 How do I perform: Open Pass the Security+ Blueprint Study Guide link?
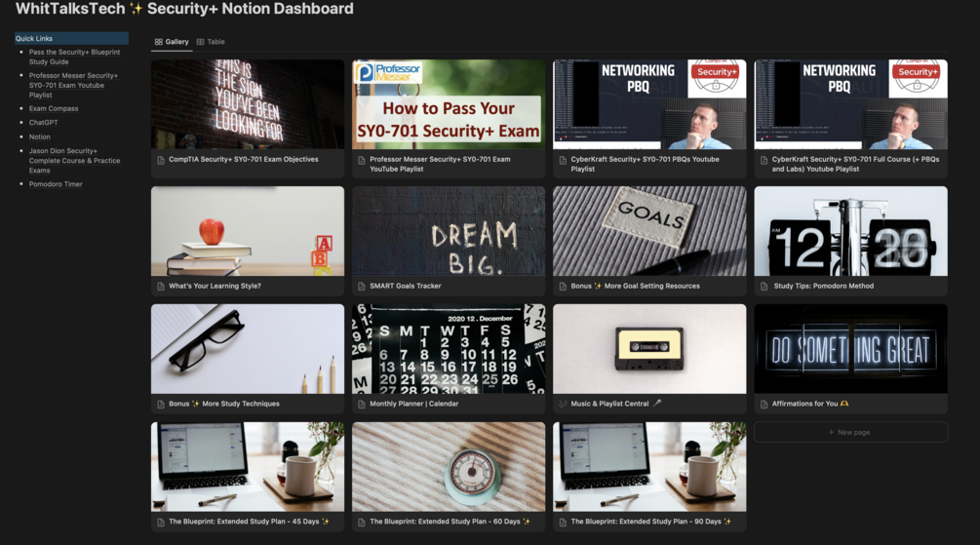74,57
